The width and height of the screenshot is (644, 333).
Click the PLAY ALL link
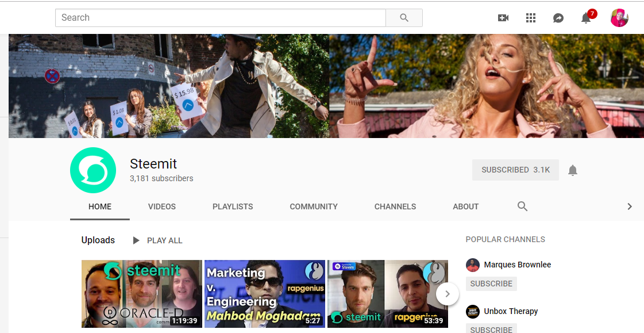(x=165, y=240)
